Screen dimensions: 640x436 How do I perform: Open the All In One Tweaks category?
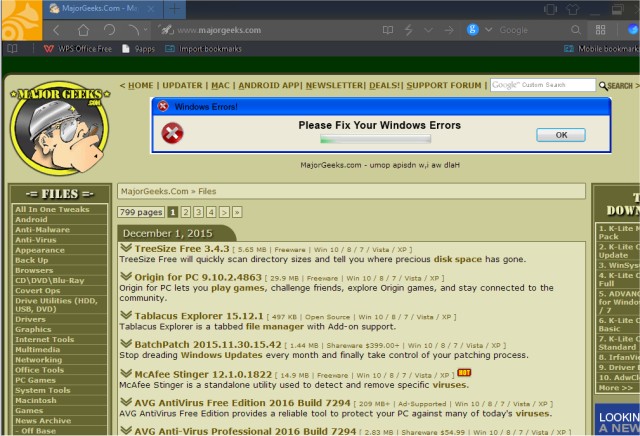52,209
